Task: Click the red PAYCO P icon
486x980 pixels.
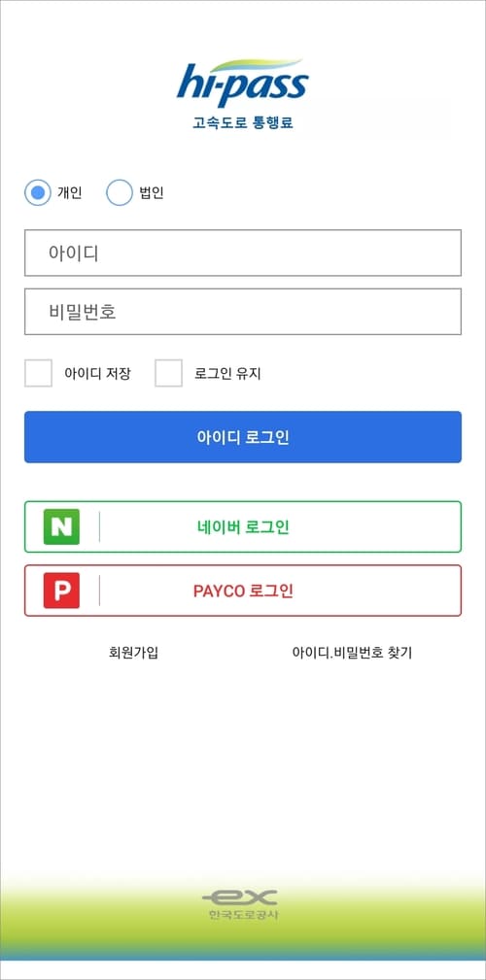Action: [x=61, y=590]
